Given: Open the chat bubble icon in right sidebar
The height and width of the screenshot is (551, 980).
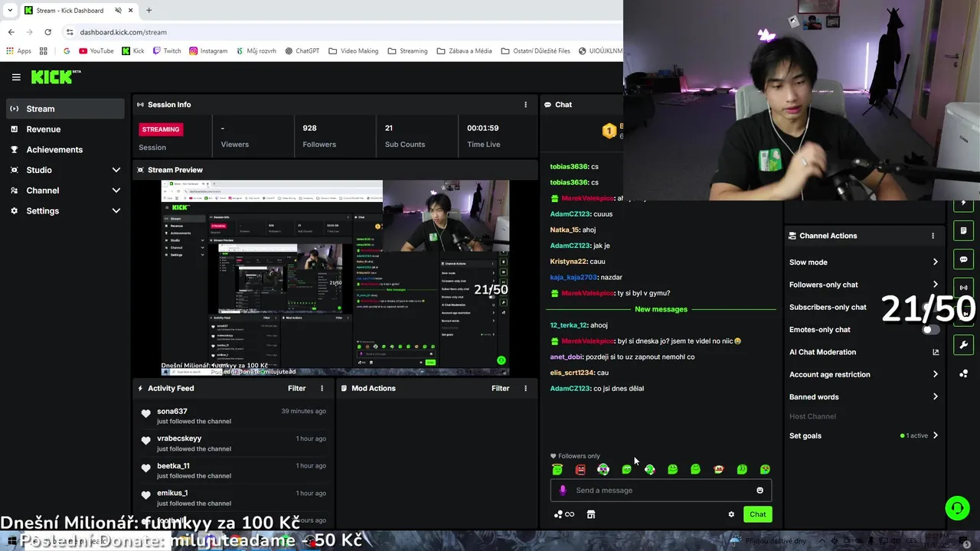Looking at the screenshot, I should [x=964, y=259].
